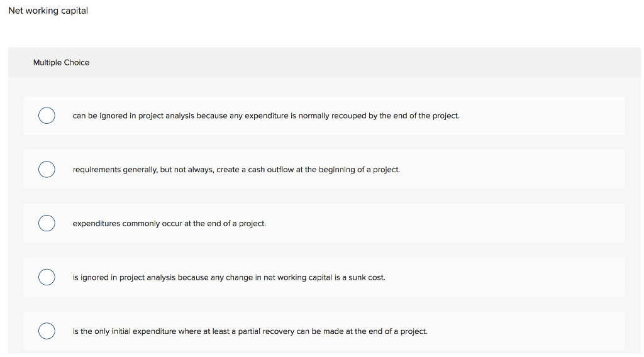Click blank space in the fourth answer card

point(503,277)
